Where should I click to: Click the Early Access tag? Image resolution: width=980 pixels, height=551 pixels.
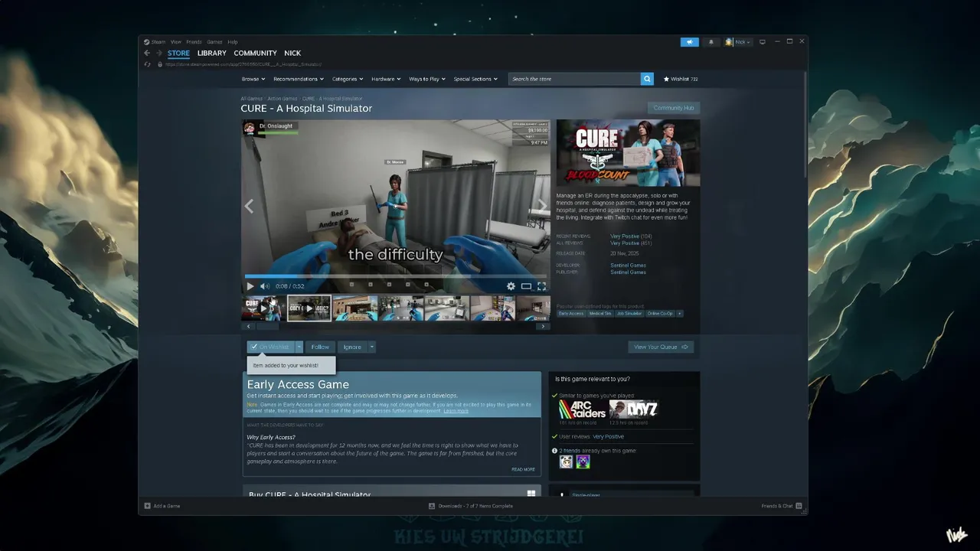tap(571, 314)
